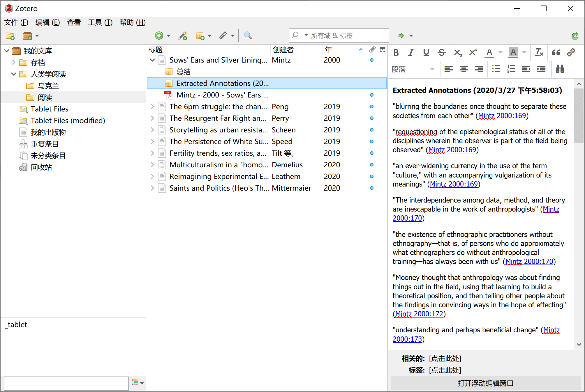Click the New Collection icon

tap(10, 36)
